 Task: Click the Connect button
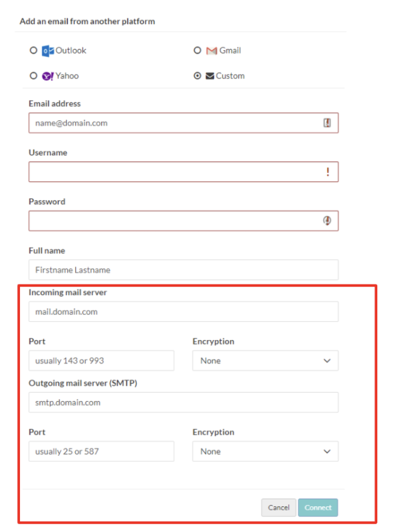click(x=318, y=508)
